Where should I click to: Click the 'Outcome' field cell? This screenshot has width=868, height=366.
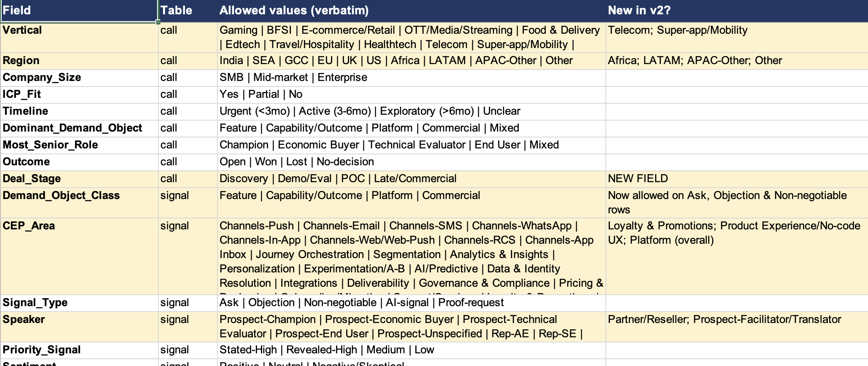[x=79, y=162]
